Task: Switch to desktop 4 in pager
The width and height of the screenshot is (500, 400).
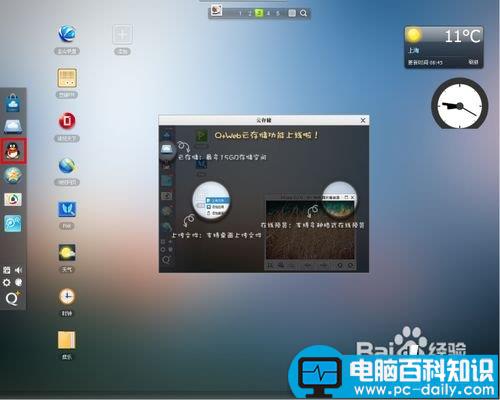Action: coord(268,13)
